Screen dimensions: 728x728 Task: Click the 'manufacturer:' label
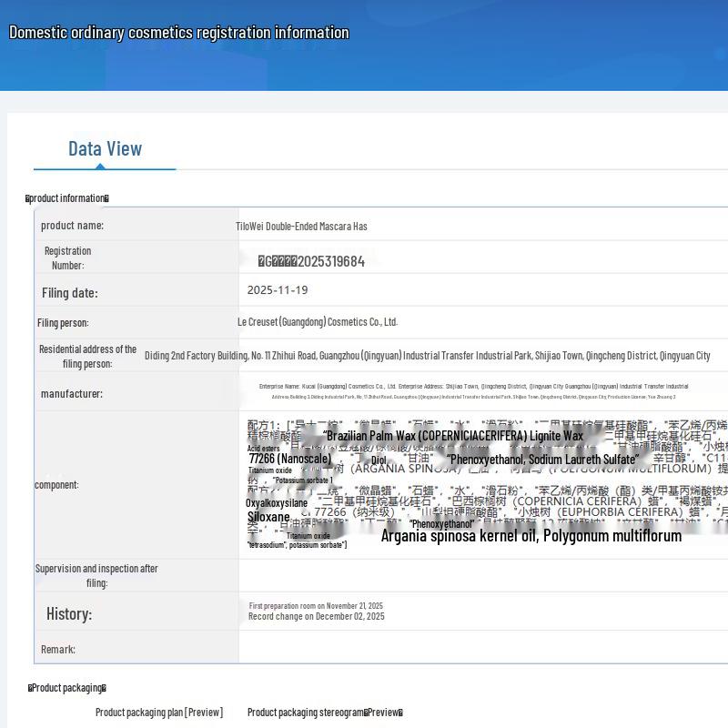point(72,394)
